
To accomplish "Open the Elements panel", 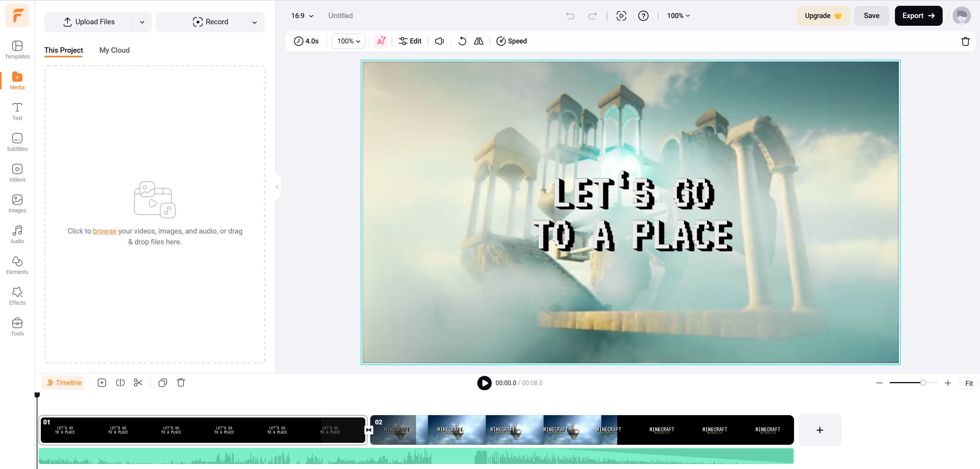I will pyautogui.click(x=17, y=265).
